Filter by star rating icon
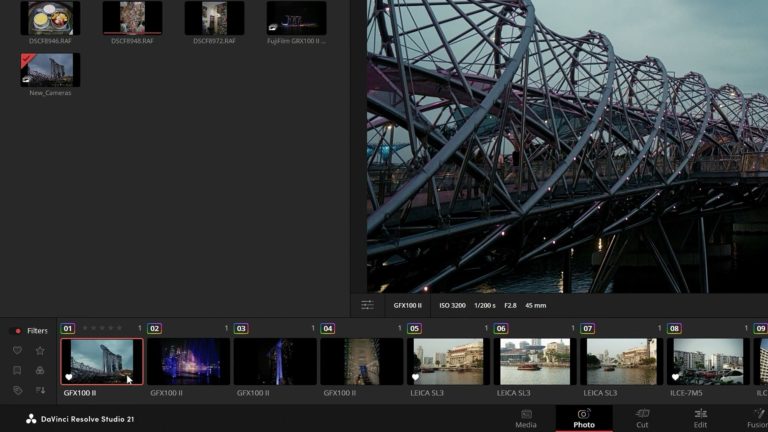 click(40, 350)
